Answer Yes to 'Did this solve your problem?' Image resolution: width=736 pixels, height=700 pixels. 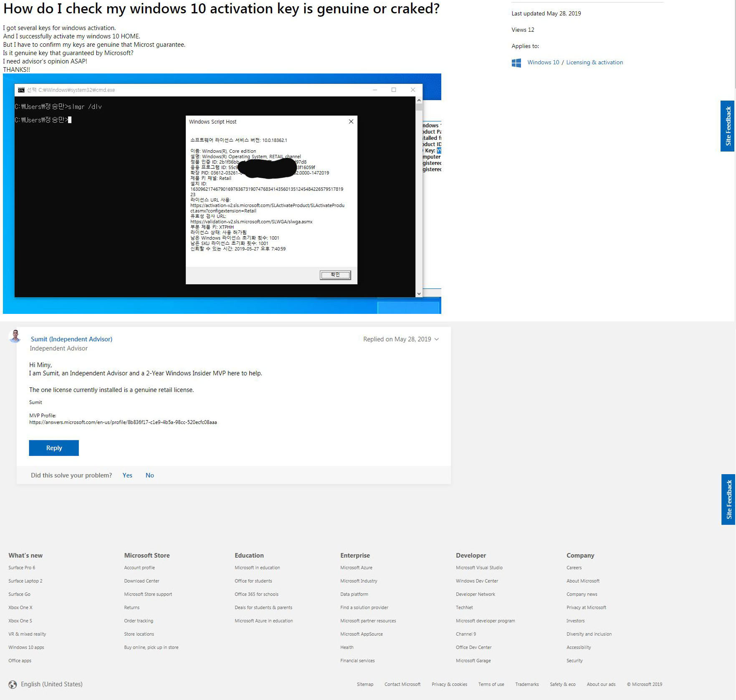tap(127, 475)
